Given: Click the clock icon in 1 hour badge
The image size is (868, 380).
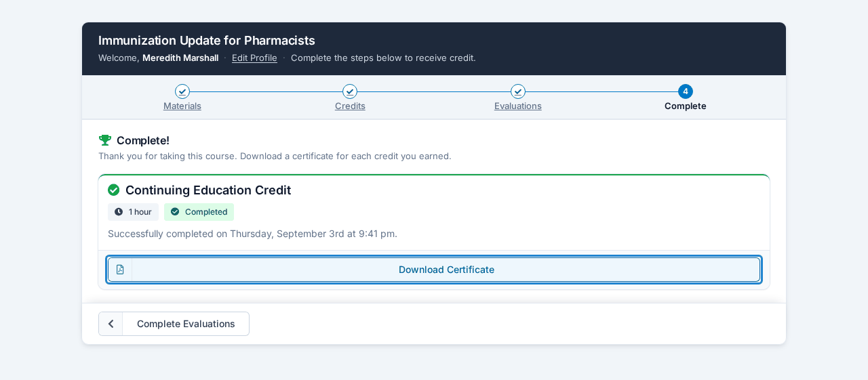Looking at the screenshot, I should (x=119, y=212).
